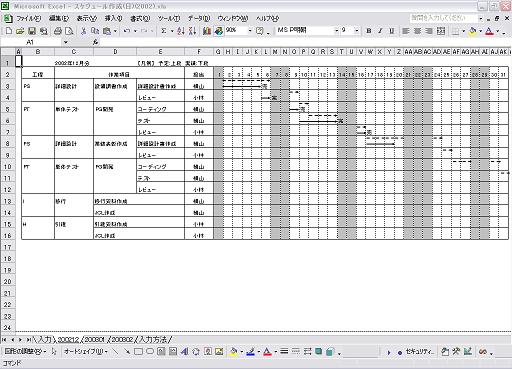512x369 pixels.
Task: Switch to the 入力方法 sheet tab
Action: tap(153, 340)
